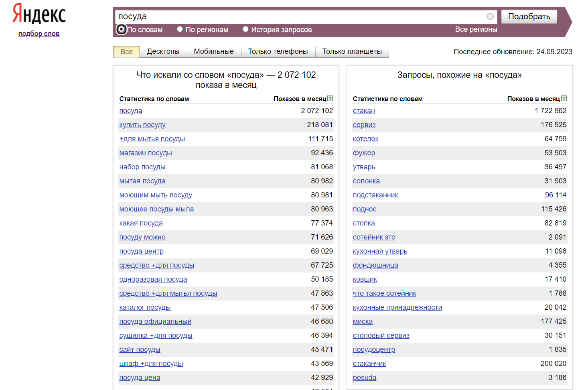588x390 pixels.
Task: Open the 'столовый сервиз' link
Action: tap(381, 335)
